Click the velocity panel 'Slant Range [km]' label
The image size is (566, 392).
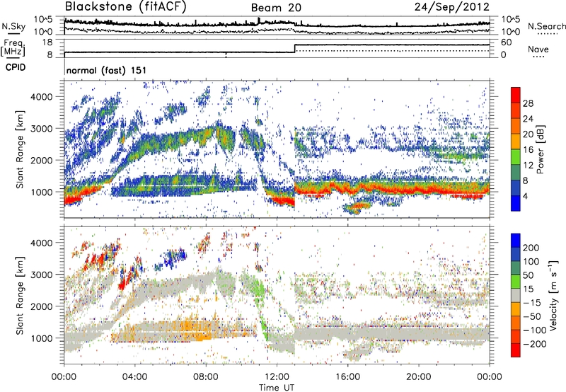[20, 296]
